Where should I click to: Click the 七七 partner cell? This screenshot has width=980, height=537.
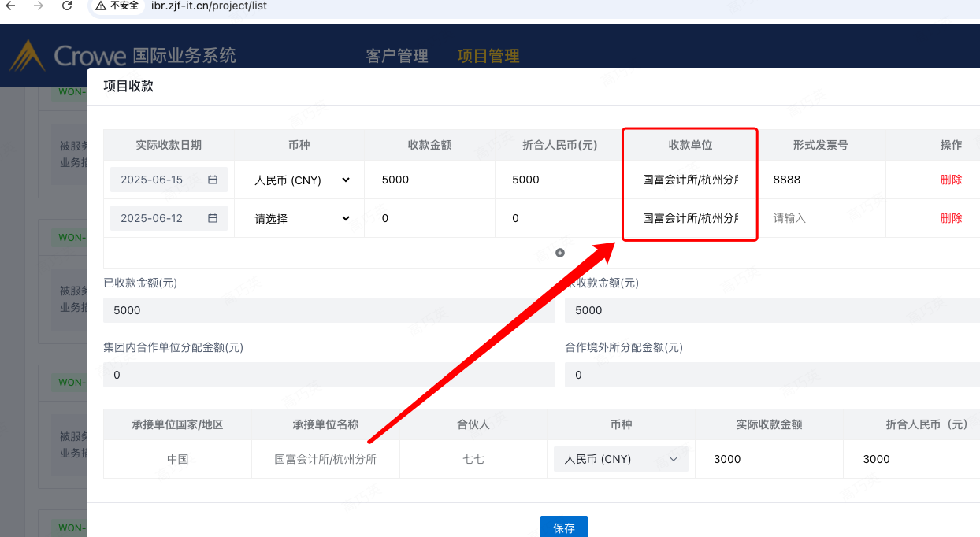473,459
